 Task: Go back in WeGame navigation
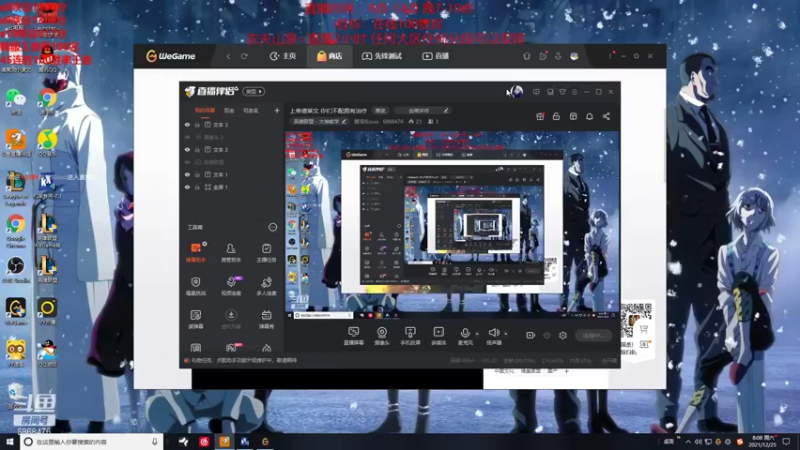point(228,56)
